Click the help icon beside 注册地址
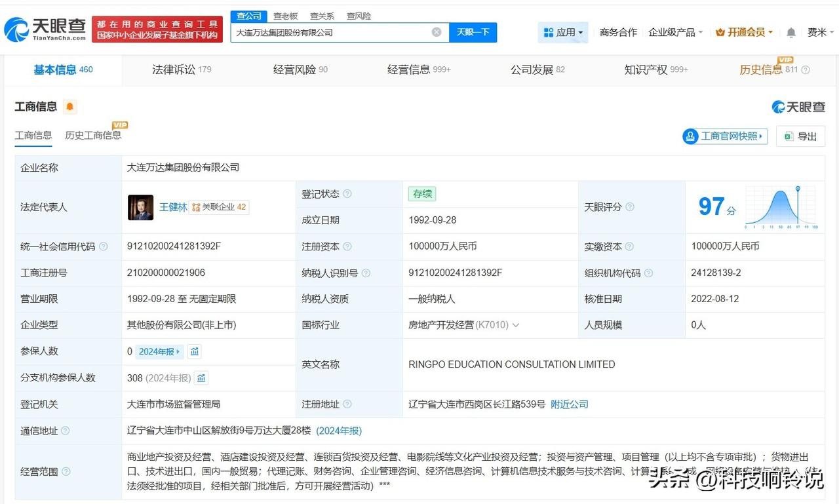The width and height of the screenshot is (839, 504). click(x=347, y=404)
